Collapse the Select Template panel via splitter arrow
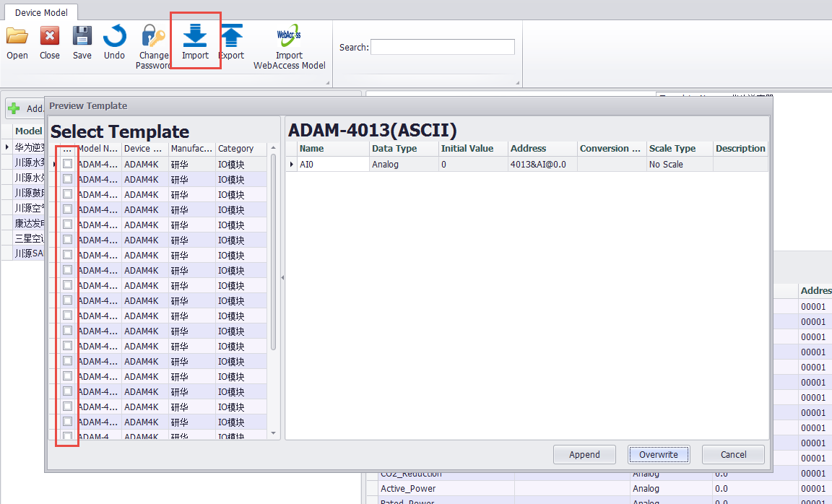 point(282,277)
